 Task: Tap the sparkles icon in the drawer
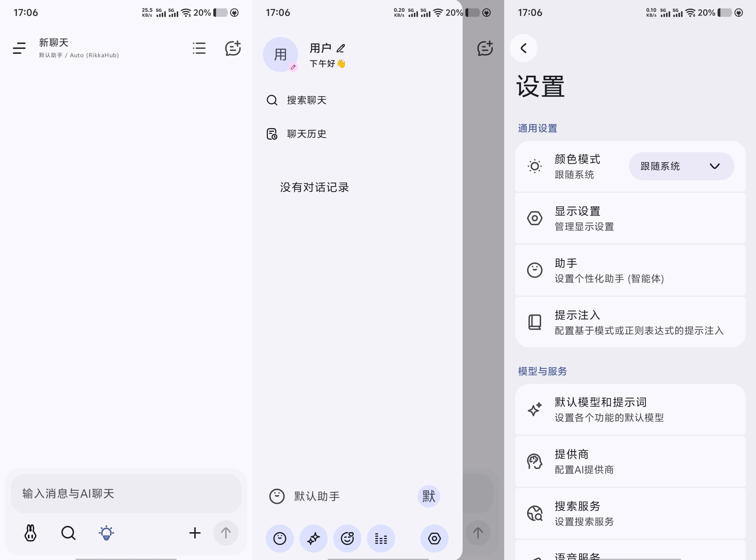pos(313,538)
